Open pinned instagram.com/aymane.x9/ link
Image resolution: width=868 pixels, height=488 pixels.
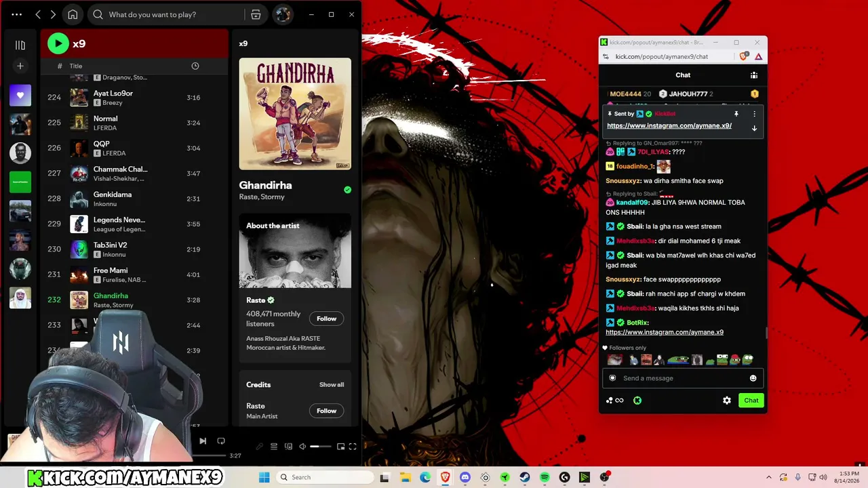(x=669, y=126)
